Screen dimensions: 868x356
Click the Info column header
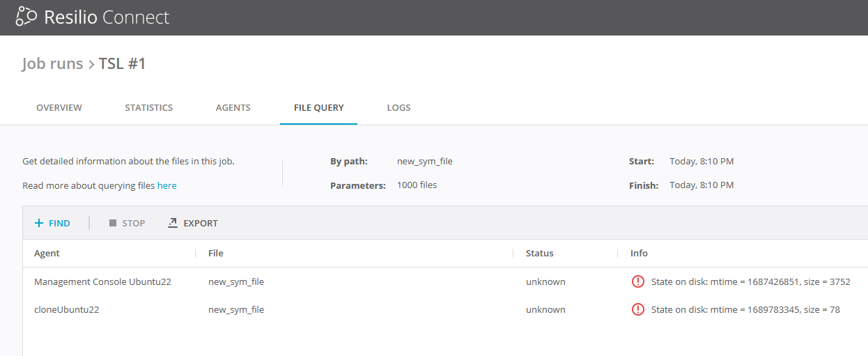639,254
